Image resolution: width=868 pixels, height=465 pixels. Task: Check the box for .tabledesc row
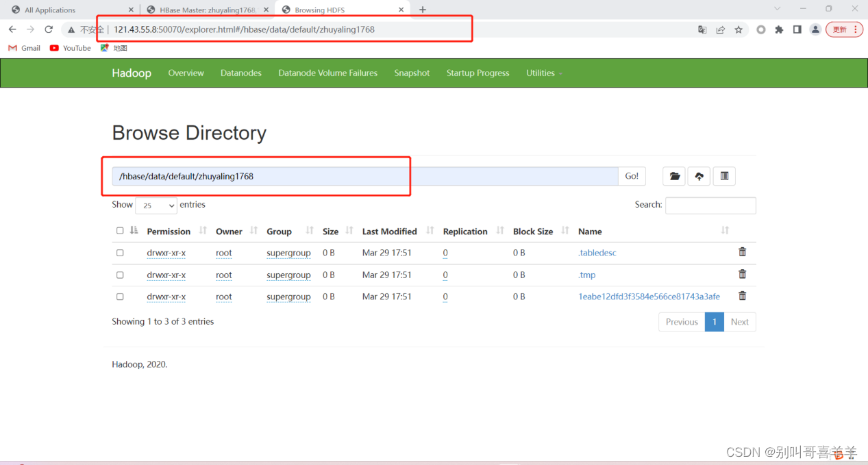(x=120, y=253)
